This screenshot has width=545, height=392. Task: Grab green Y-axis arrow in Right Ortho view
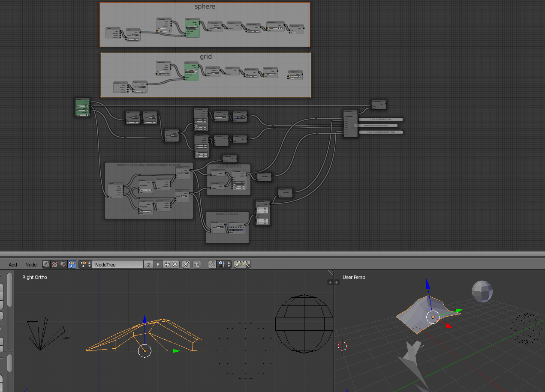tap(176, 351)
